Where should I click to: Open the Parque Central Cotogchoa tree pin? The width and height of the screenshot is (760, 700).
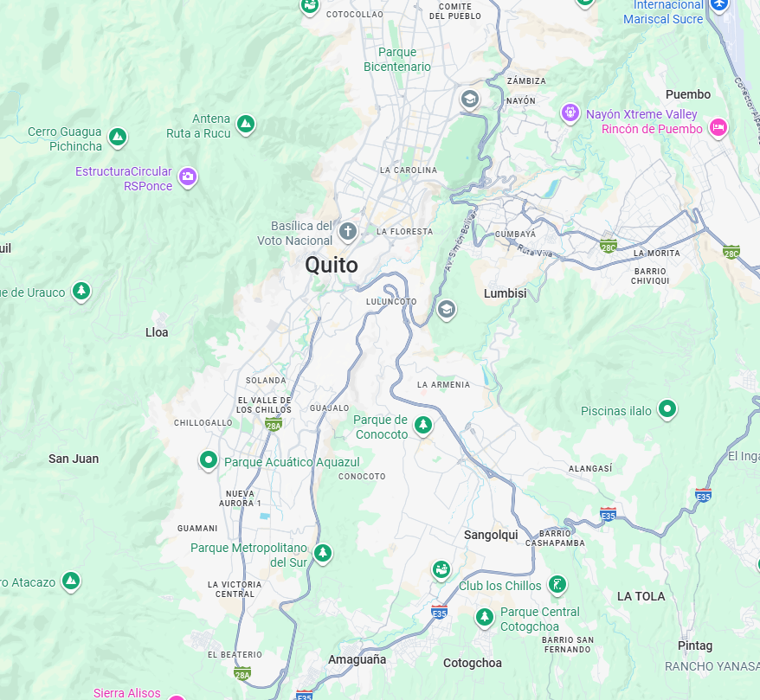(484, 618)
